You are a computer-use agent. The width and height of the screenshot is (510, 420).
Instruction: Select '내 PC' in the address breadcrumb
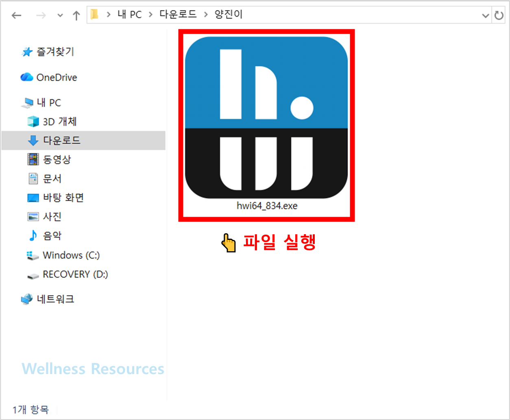click(x=129, y=15)
